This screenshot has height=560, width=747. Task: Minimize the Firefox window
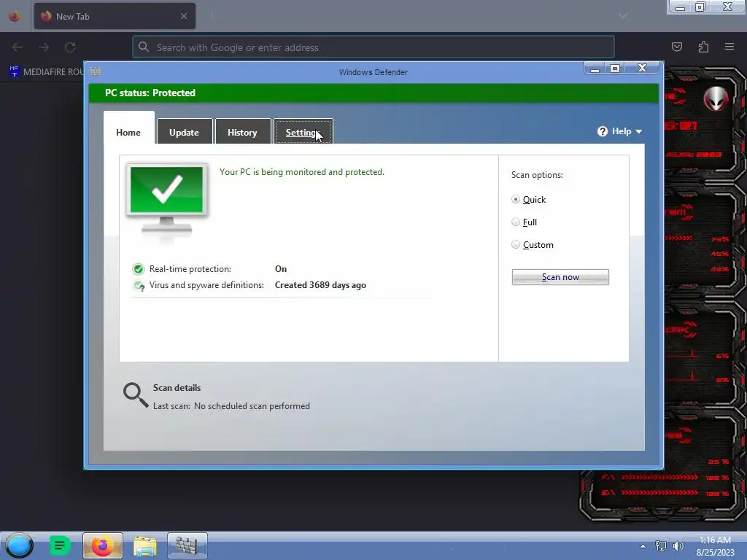point(681,7)
